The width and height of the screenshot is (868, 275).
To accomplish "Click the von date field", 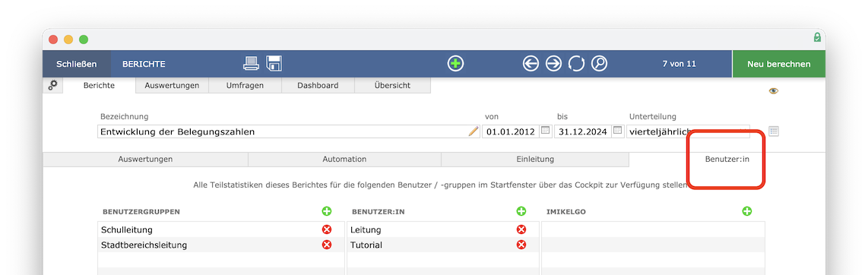I will coord(511,131).
